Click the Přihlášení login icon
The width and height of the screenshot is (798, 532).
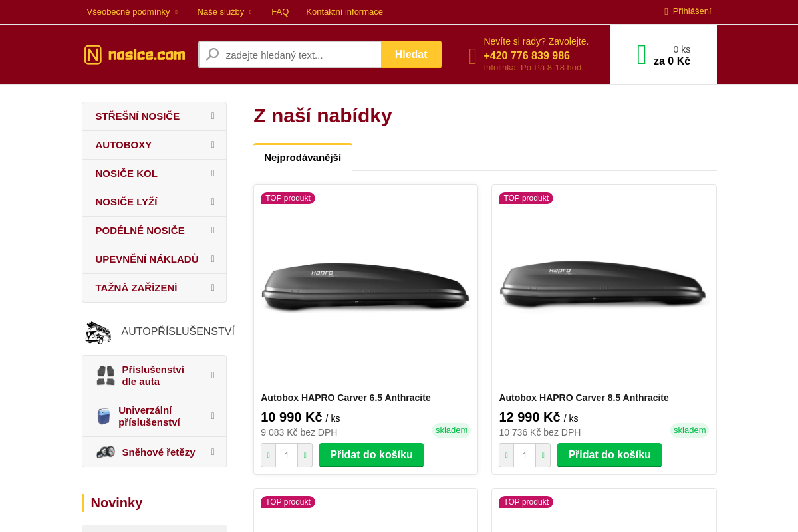665,11
